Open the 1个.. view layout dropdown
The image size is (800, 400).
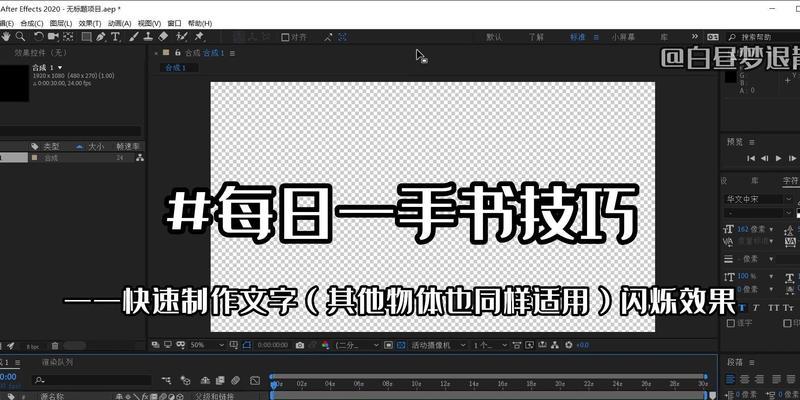coord(490,345)
